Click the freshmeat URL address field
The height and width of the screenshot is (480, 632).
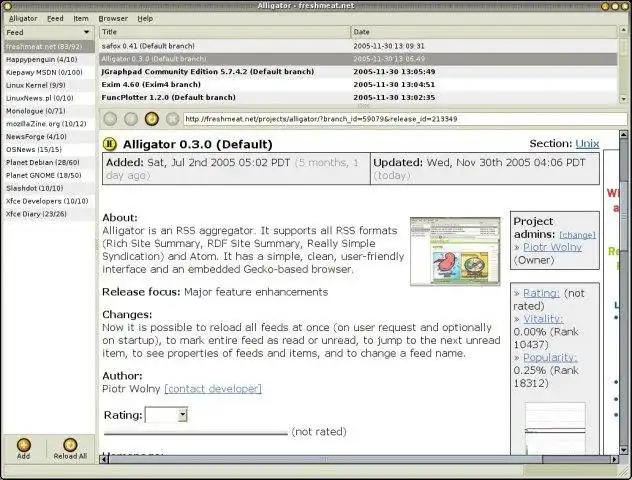405,119
